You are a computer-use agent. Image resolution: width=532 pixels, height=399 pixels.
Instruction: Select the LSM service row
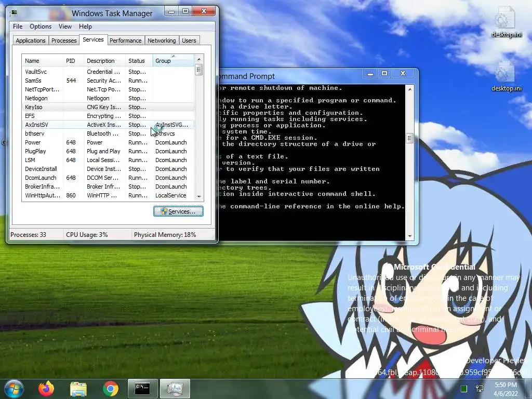[108, 160]
